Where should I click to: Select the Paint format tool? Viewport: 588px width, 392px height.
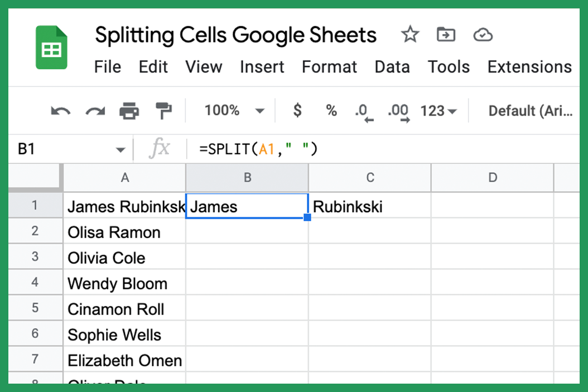[x=163, y=110]
